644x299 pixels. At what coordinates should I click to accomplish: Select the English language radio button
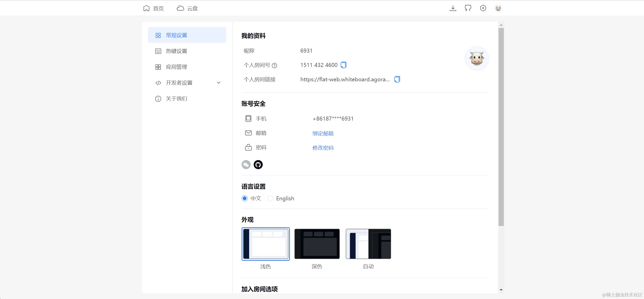coord(270,198)
